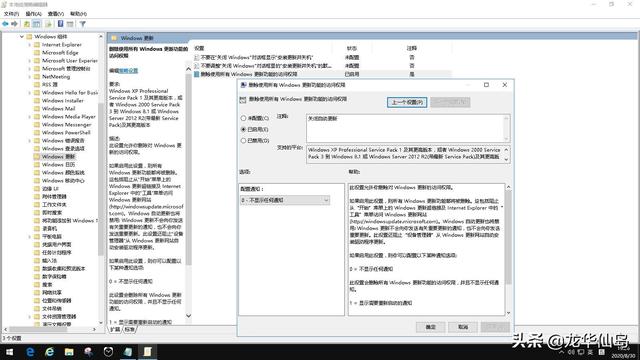Click the 设置 column header

click(x=199, y=48)
